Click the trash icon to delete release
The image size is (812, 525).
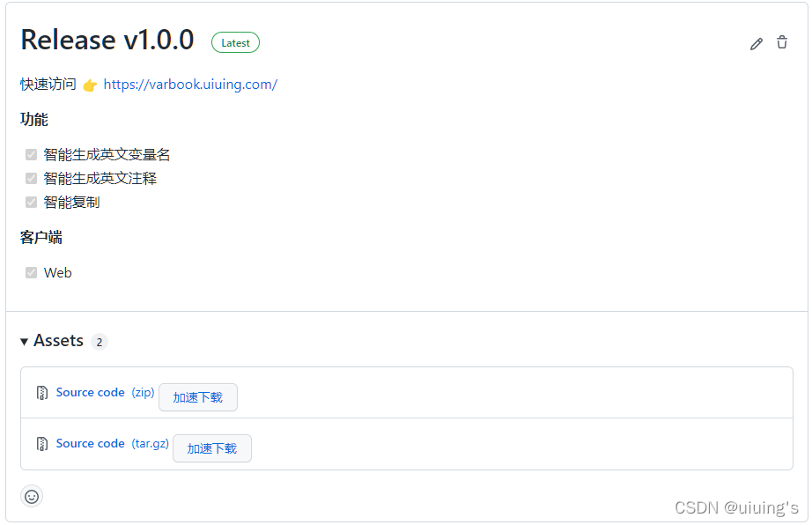click(x=782, y=43)
